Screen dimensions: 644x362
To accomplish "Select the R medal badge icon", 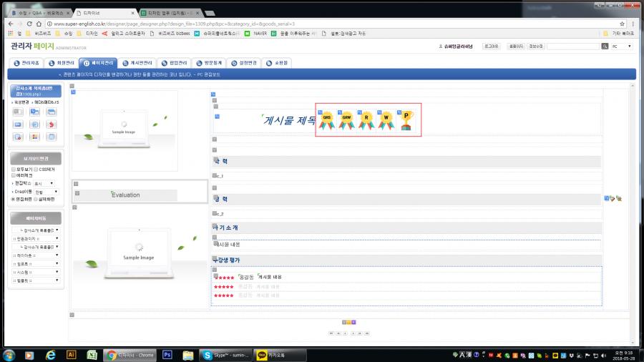I will [366, 120].
